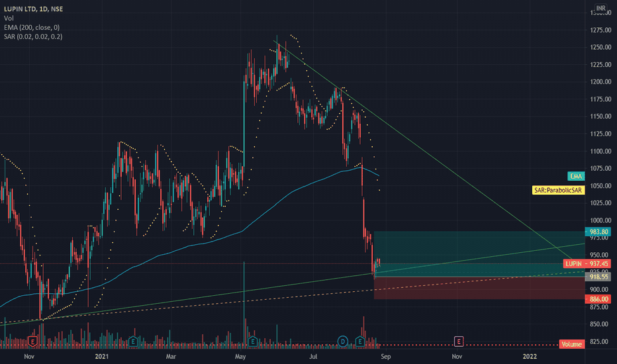Click the 886.00 stop price label
The height and width of the screenshot is (364, 617).
pos(598,299)
